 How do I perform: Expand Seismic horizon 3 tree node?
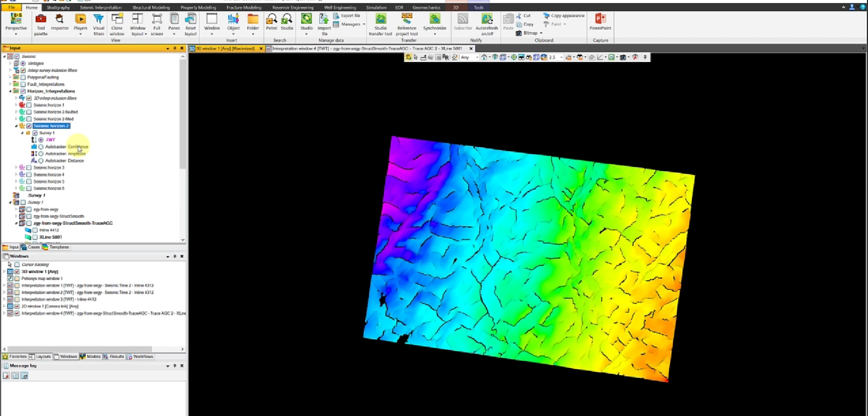click(16, 167)
